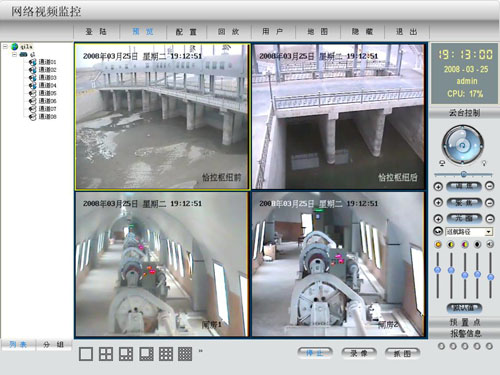Select the sixteen-window grid layout icon
Viewport: 500px width, 375px height.
click(x=185, y=354)
